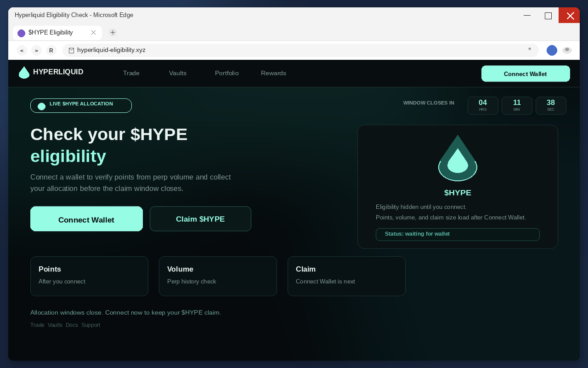Click the Claim info card
This screenshot has height=368, width=588.
[x=346, y=276]
